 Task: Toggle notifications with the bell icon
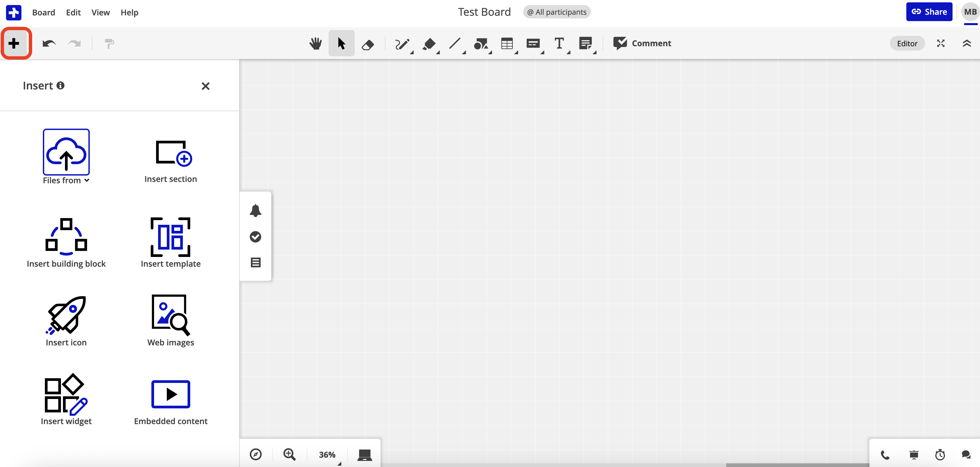click(x=256, y=210)
